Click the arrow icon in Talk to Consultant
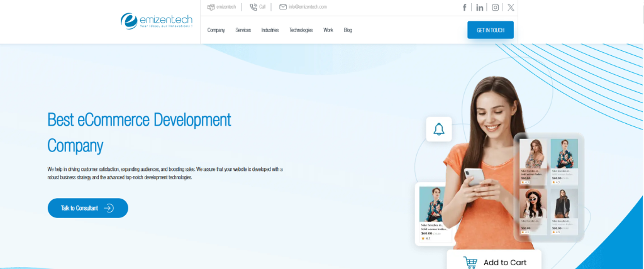644x269 pixels. (109, 208)
